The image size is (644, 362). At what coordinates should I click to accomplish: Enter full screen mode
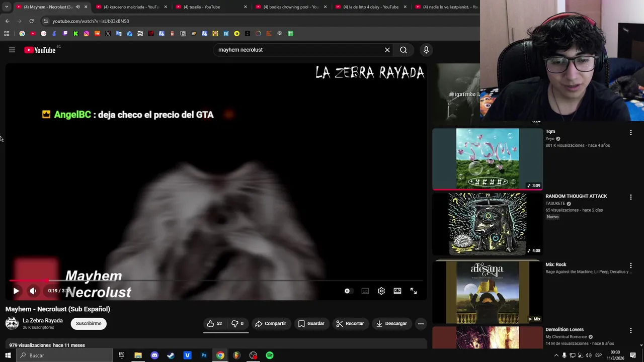[x=414, y=291]
